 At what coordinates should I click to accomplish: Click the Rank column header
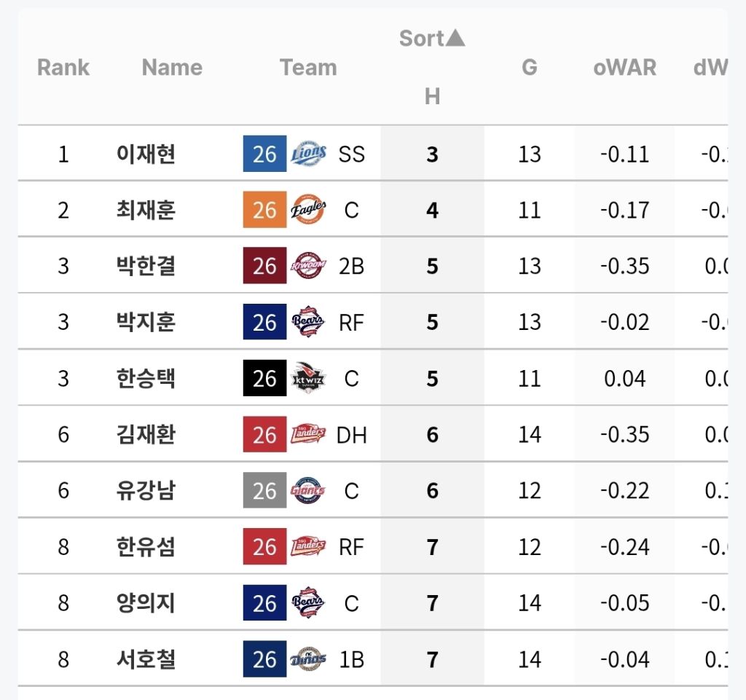point(63,67)
